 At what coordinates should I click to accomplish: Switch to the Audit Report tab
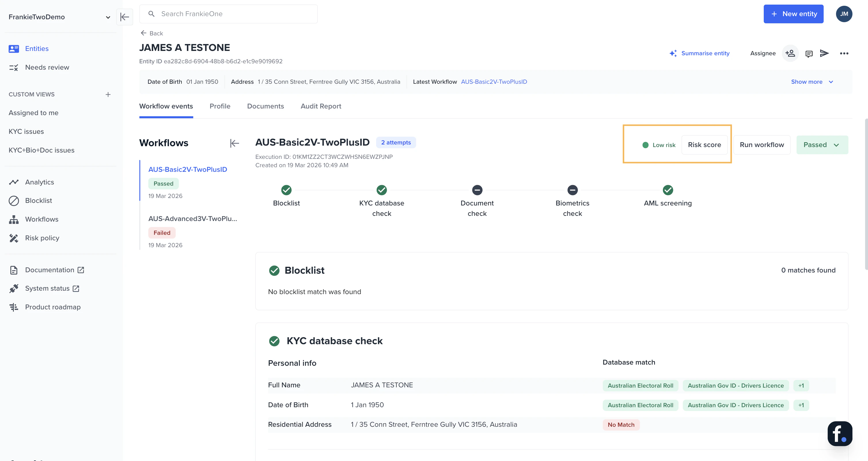pyautogui.click(x=321, y=106)
